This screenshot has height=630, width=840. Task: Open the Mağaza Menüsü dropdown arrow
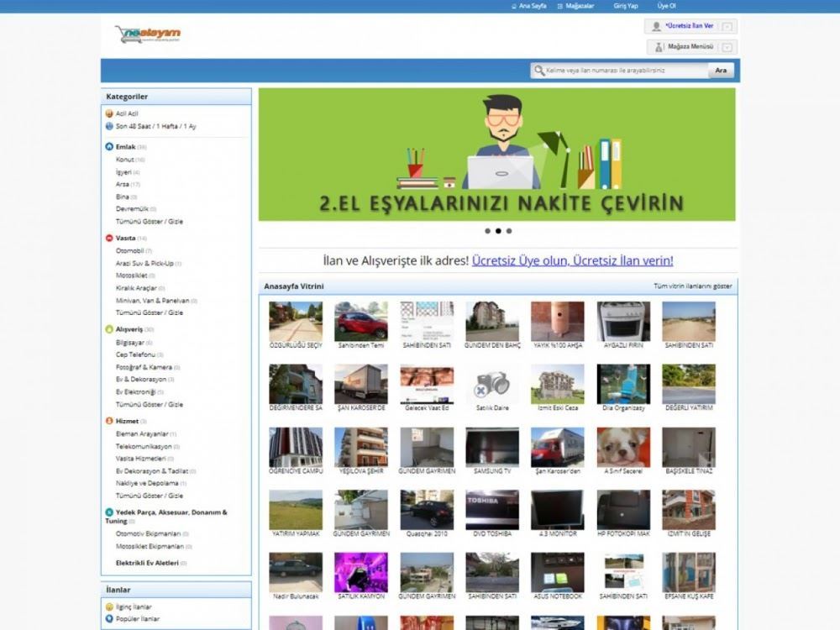(x=727, y=47)
